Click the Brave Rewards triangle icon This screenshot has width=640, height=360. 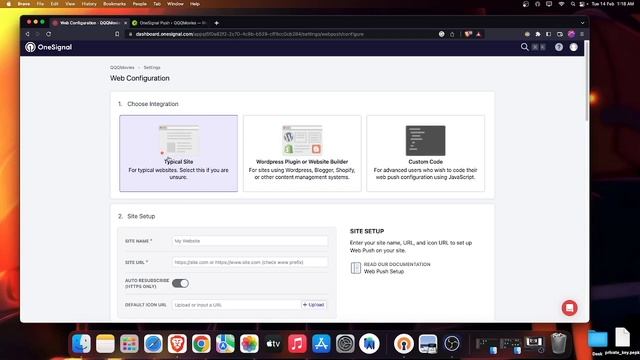tap(478, 34)
